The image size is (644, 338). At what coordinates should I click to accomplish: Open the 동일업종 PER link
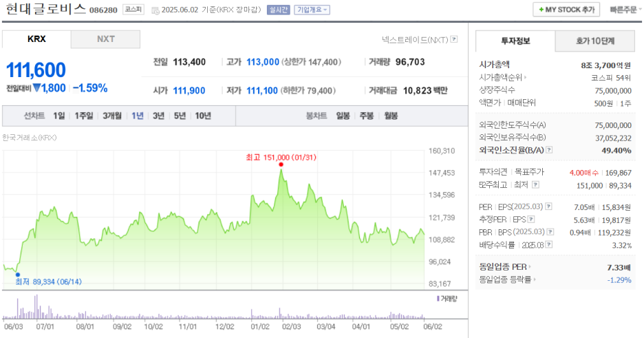tap(505, 267)
